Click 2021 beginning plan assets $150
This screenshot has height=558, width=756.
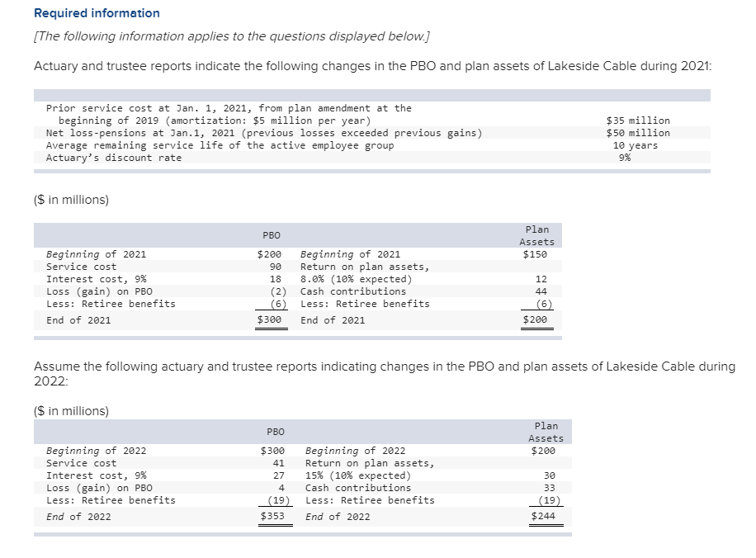[x=535, y=254]
